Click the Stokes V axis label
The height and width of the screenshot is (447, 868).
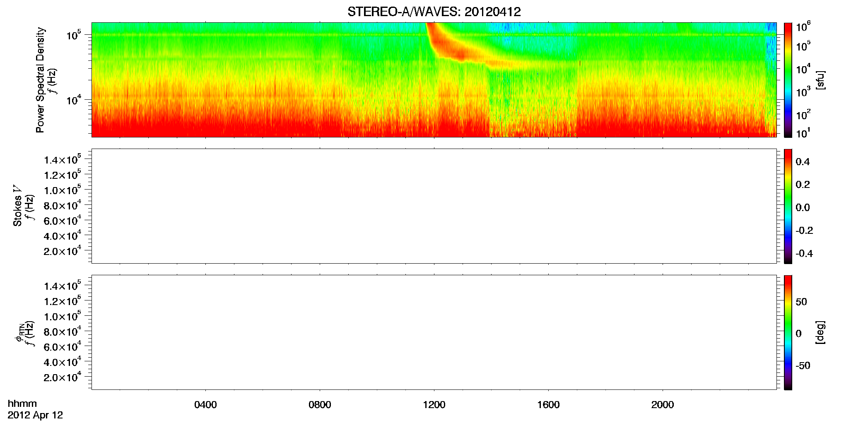click(17, 206)
